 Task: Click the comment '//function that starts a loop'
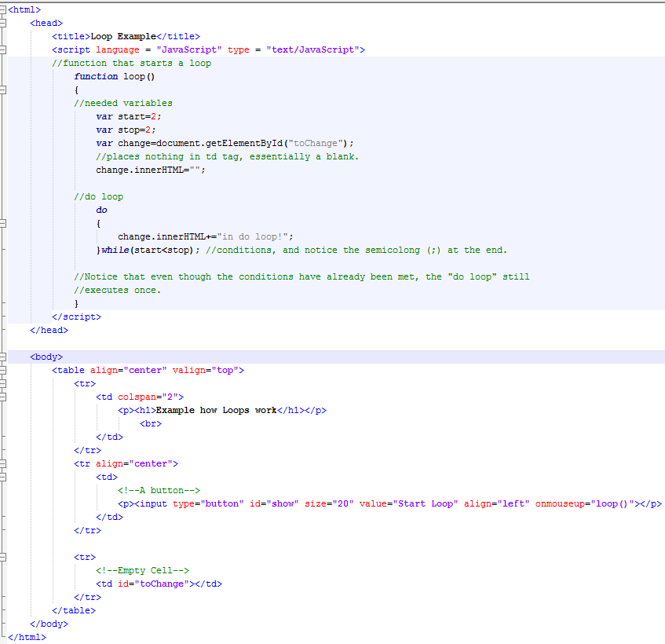click(131, 63)
